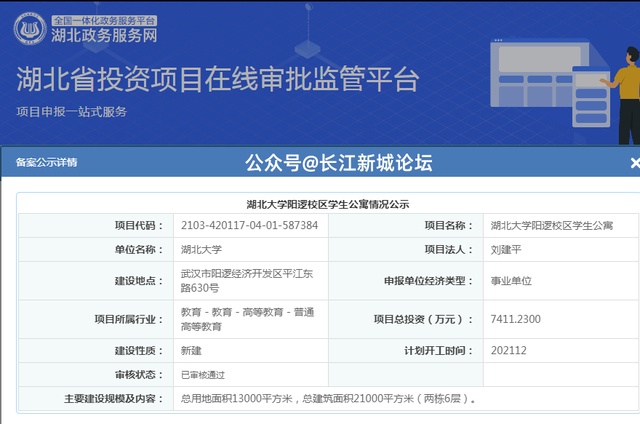Click the 建设地点 label

(x=139, y=281)
